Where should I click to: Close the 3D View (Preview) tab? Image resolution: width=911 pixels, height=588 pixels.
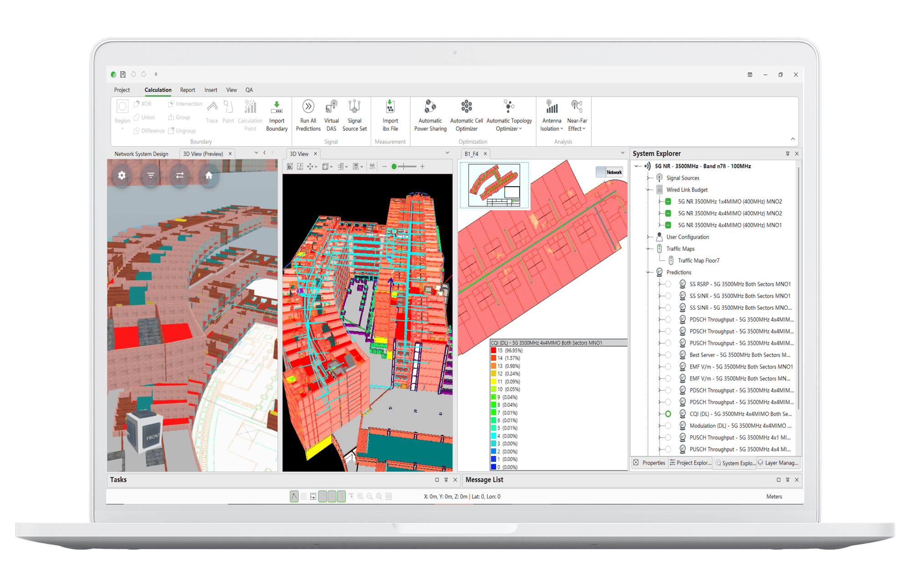230,154
